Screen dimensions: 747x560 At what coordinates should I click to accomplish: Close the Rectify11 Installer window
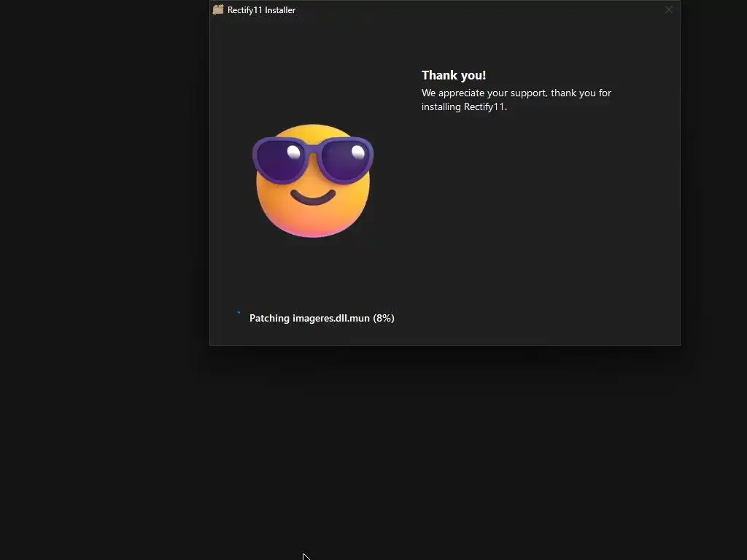click(668, 9)
